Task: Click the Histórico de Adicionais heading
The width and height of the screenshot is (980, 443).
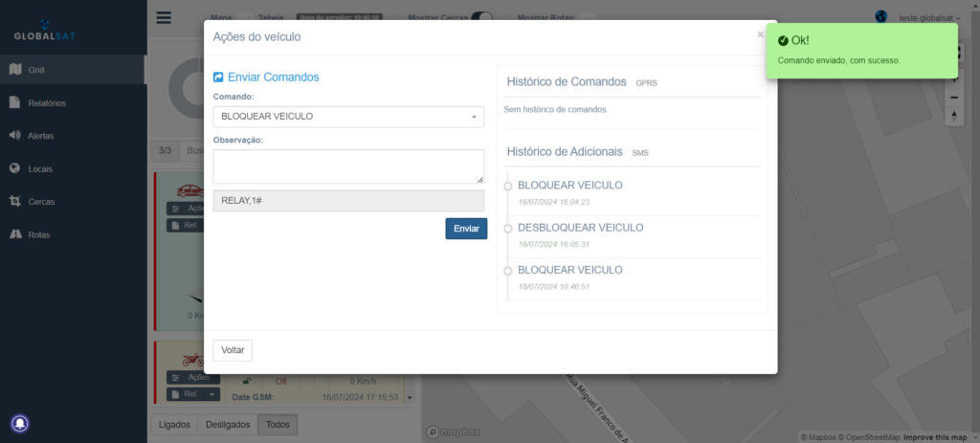Action: click(x=565, y=152)
